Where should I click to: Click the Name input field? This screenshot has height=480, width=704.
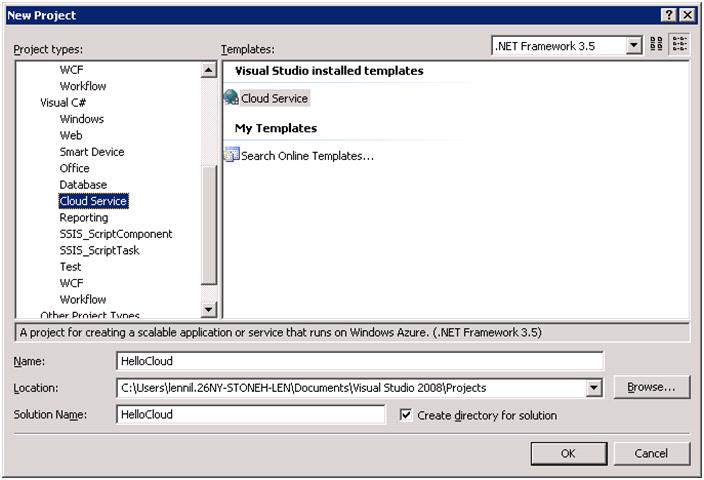point(360,361)
